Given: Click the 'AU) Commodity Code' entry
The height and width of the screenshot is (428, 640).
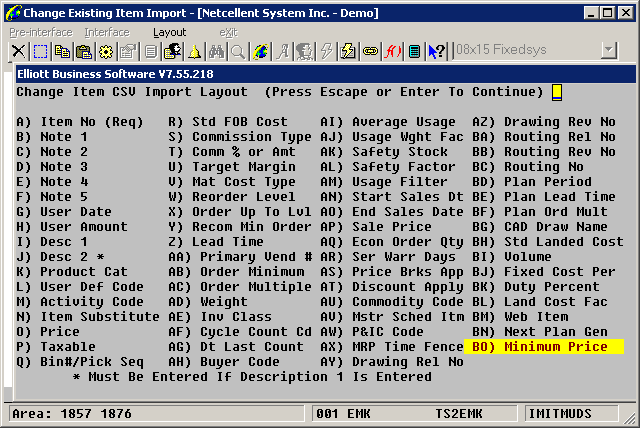Looking at the screenshot, I should 392,302.
